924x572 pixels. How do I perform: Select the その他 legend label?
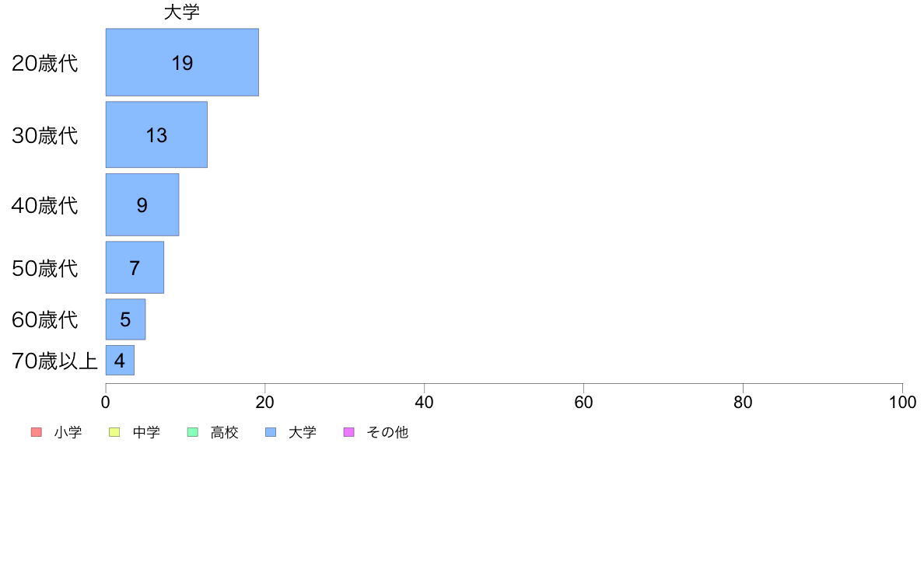point(387,432)
